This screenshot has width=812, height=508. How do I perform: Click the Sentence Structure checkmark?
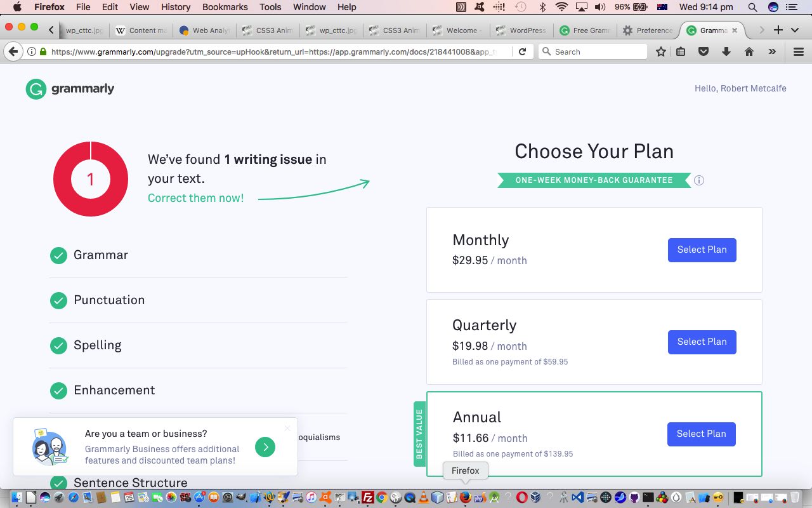click(x=58, y=483)
